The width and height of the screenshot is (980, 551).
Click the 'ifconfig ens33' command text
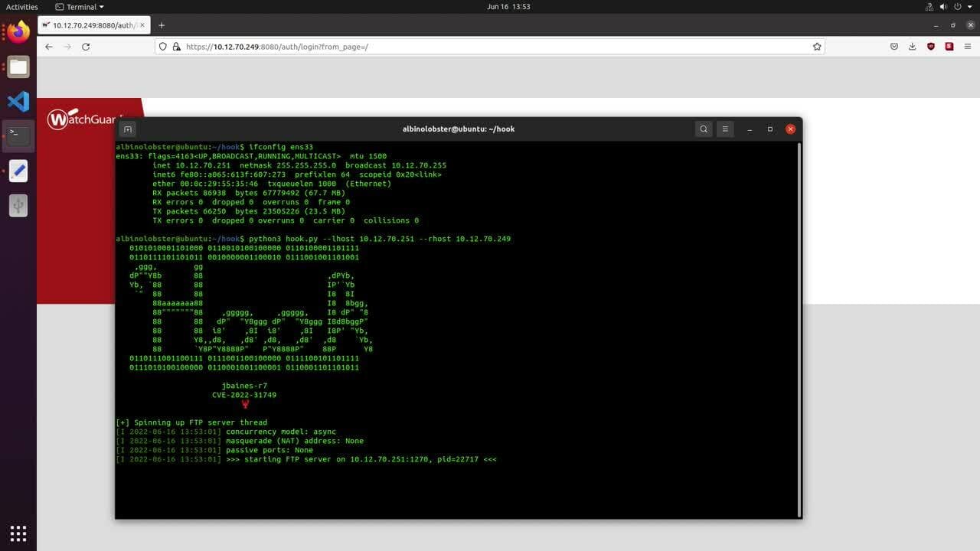click(x=281, y=147)
